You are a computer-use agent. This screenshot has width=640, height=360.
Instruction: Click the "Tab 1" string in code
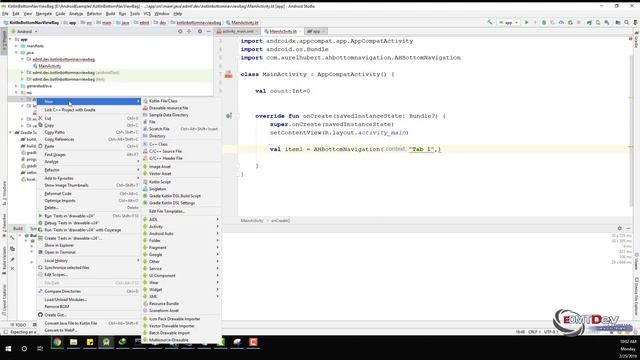[421, 149]
